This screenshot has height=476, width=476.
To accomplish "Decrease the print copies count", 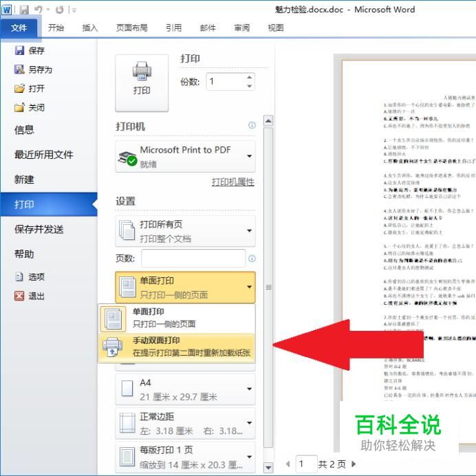I will point(250,86).
